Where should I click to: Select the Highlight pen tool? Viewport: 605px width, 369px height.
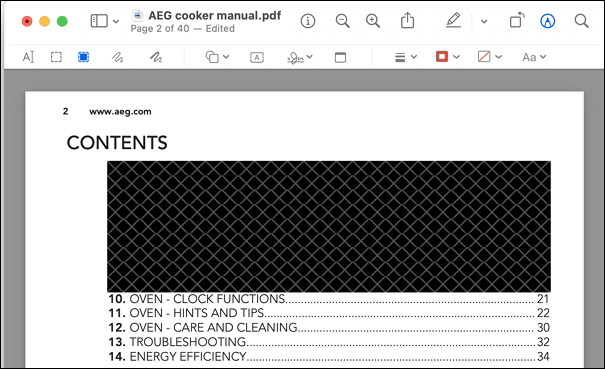click(x=453, y=20)
